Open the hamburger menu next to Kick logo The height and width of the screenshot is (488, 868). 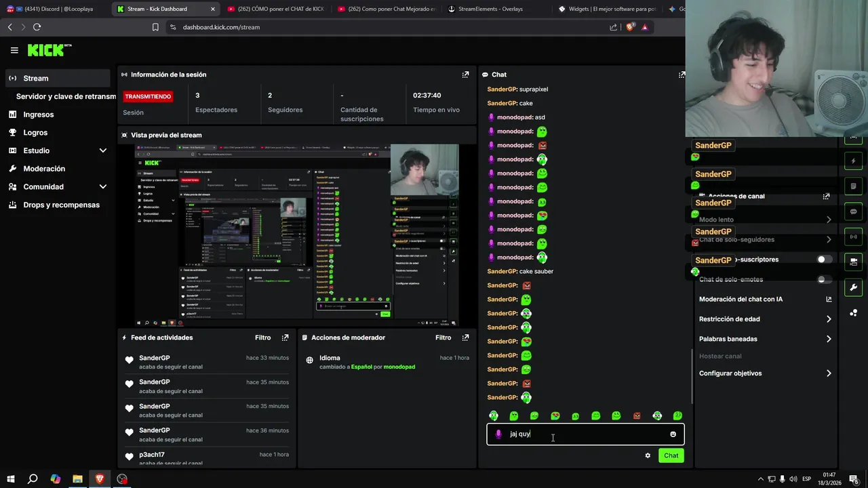(14, 50)
